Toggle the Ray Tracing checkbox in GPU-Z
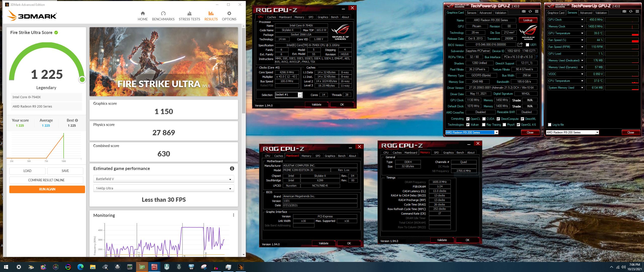The image size is (644, 272). (x=484, y=125)
